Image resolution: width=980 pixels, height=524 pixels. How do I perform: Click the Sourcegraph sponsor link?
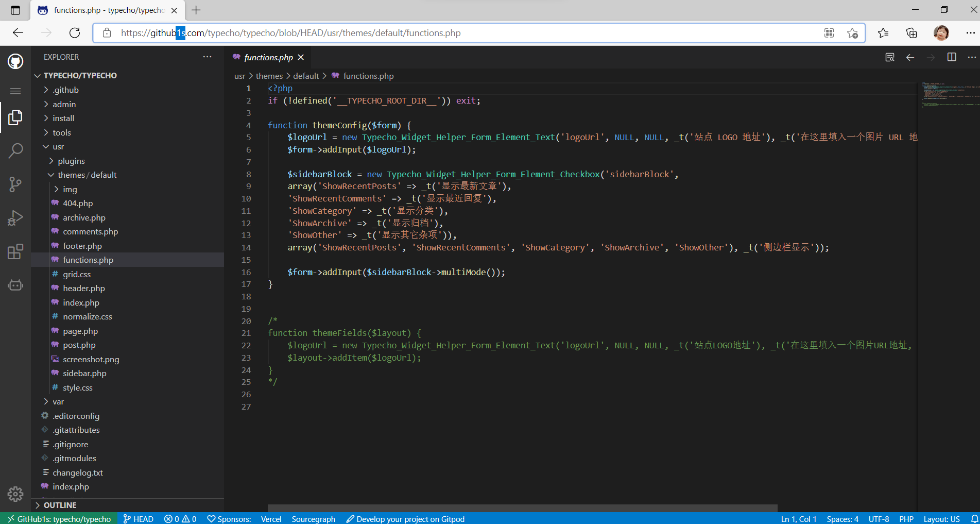[313, 519]
